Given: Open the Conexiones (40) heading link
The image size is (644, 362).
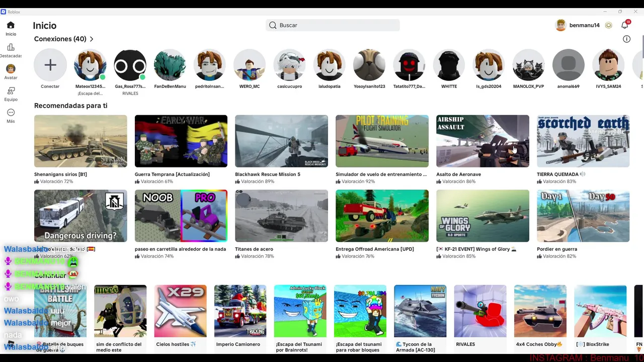Looking at the screenshot, I should [x=60, y=39].
